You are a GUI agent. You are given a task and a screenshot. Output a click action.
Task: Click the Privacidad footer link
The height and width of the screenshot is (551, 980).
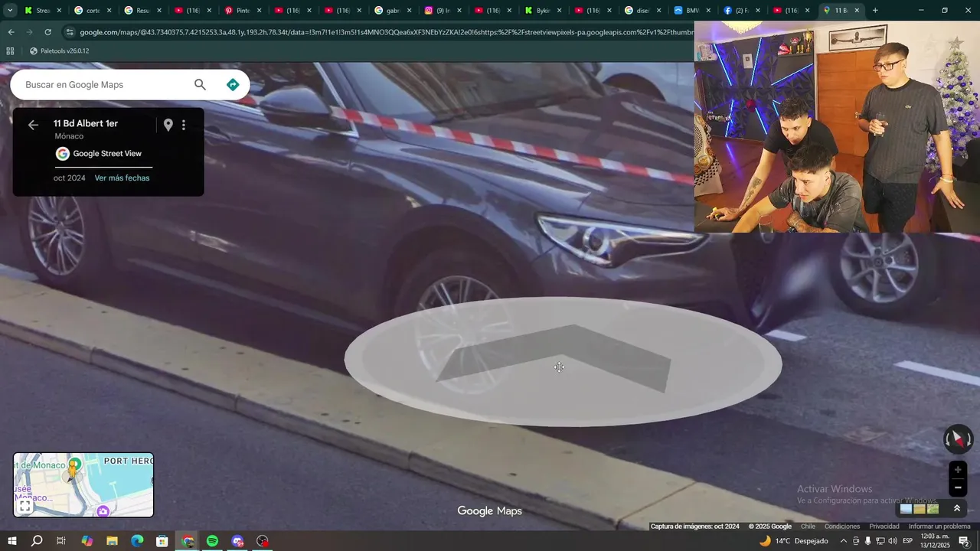(884, 527)
